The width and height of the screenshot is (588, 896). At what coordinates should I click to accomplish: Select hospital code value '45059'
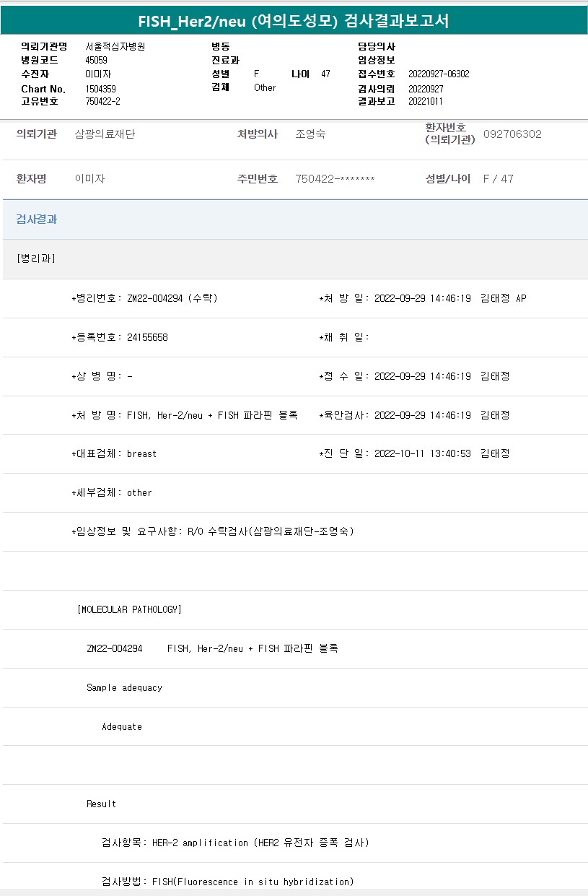tap(96, 60)
